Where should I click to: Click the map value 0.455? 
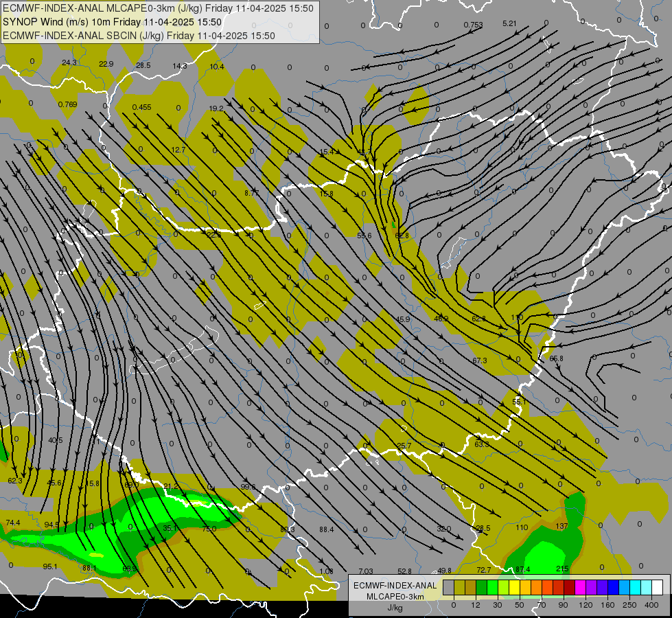[141, 107]
